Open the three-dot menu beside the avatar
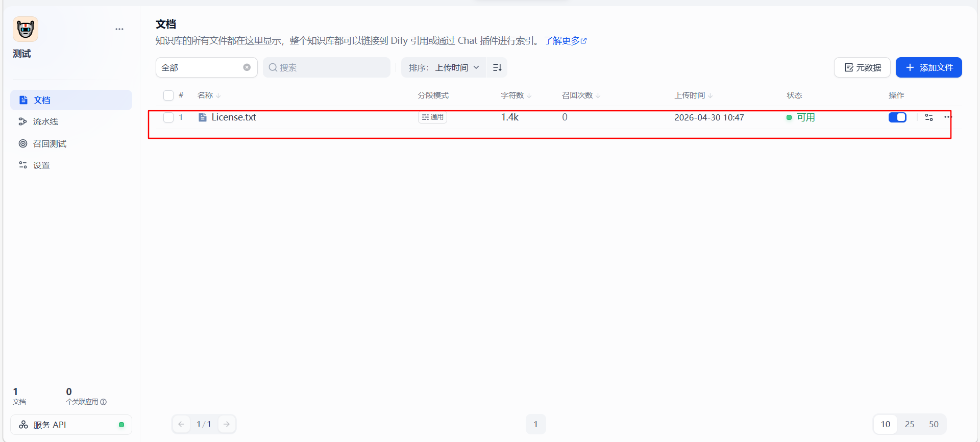This screenshot has height=442, width=980. point(119,29)
